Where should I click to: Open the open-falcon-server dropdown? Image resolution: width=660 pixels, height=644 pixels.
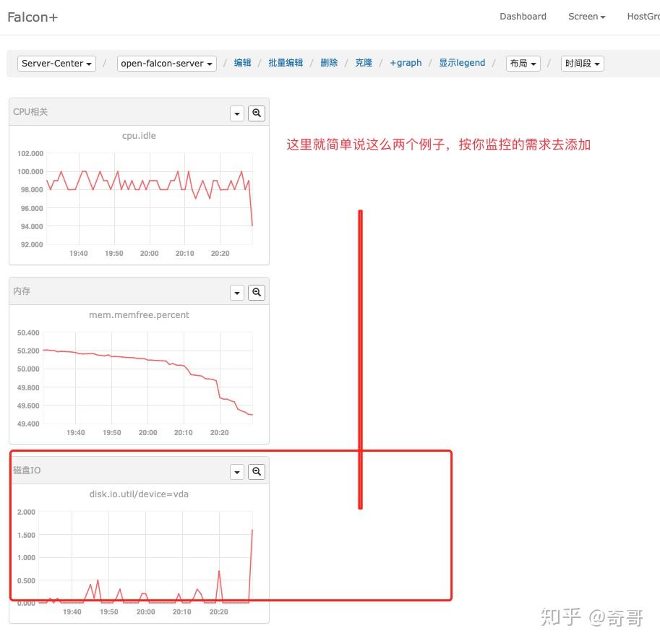coord(166,63)
